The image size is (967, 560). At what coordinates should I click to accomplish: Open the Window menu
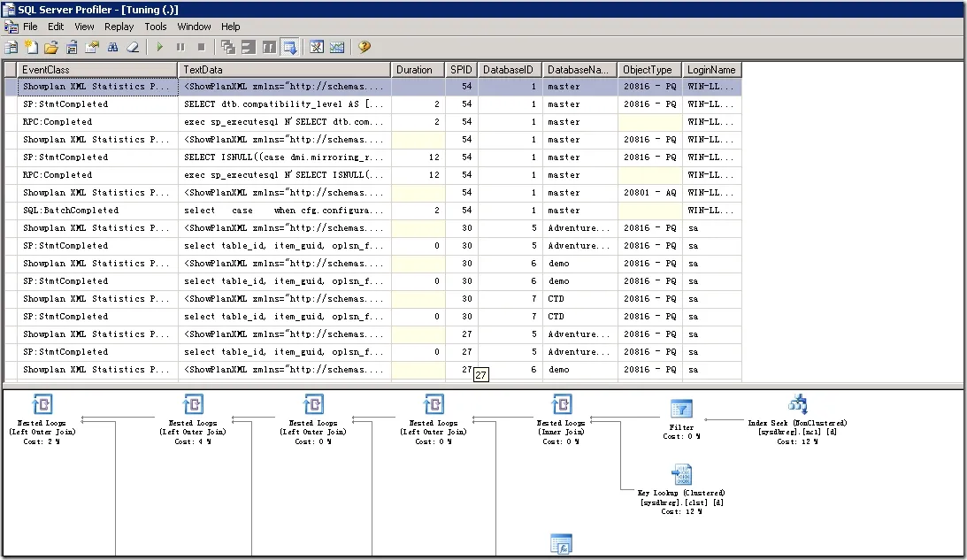coord(194,27)
